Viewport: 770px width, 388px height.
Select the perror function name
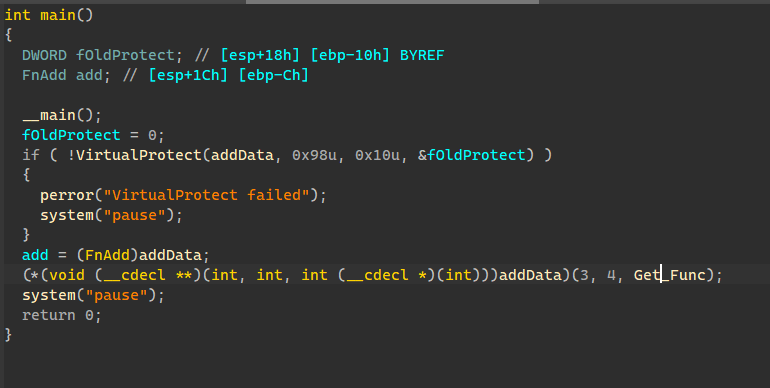(x=67, y=195)
